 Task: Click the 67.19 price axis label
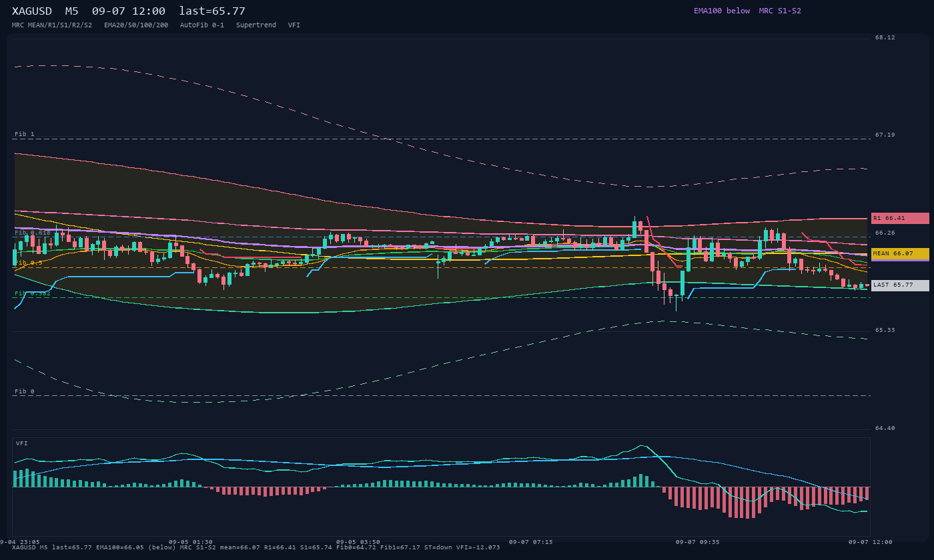[x=885, y=135]
